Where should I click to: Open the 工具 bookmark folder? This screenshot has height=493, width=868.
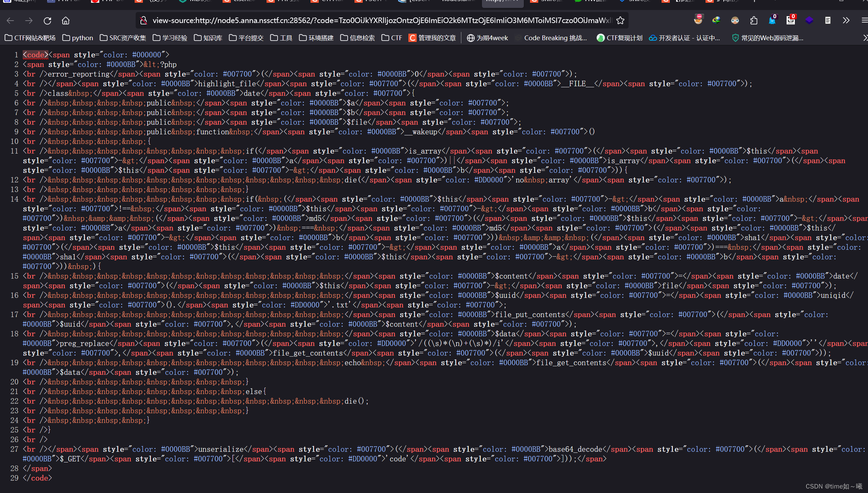click(281, 38)
